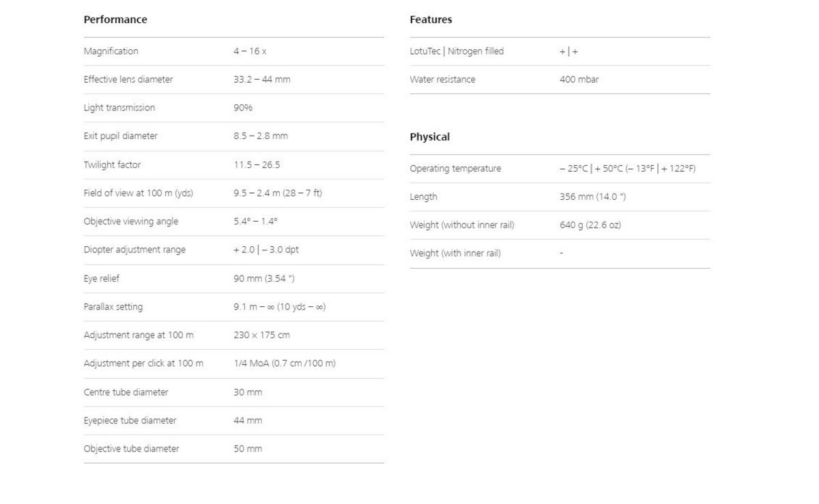The image size is (819, 504).
Task: Click the Twilight factor value 11.5 – 26.5
Action: pyautogui.click(x=257, y=164)
